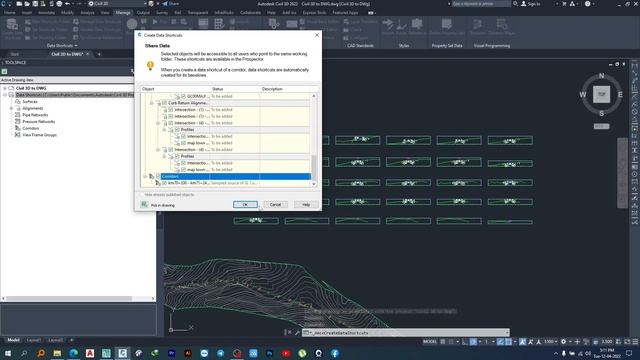The width and height of the screenshot is (640, 360).
Task: Click the Cancel button in dialog
Action: pos(276,204)
